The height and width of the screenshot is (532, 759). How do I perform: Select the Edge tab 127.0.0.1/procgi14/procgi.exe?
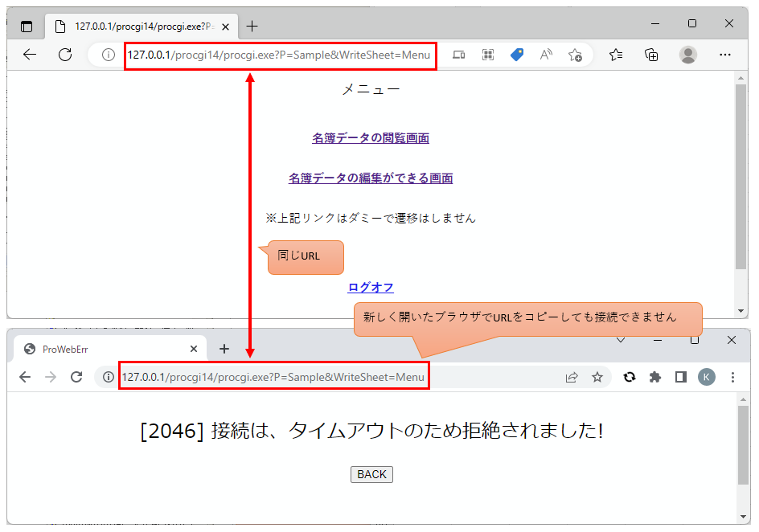(142, 27)
